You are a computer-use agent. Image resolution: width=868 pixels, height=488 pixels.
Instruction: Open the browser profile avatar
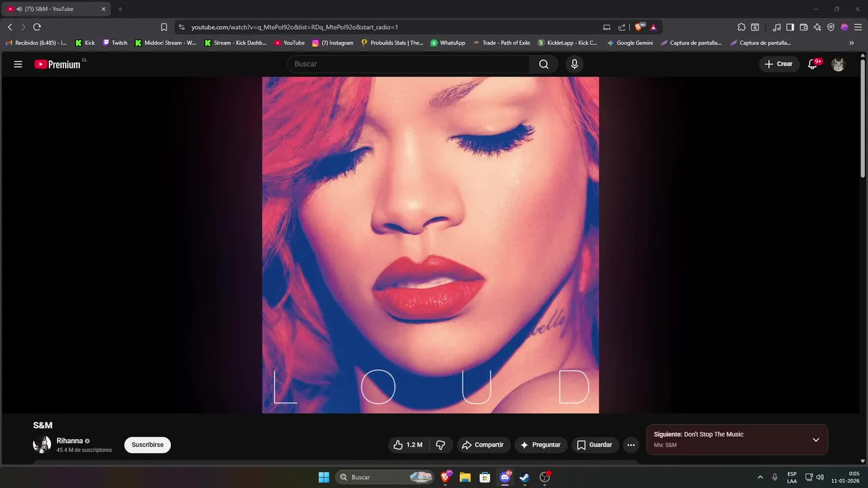coord(844,27)
